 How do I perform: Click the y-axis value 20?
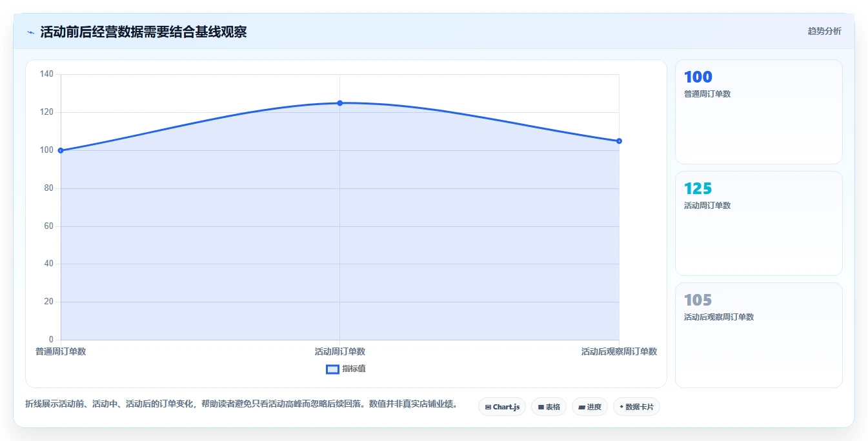point(48,302)
